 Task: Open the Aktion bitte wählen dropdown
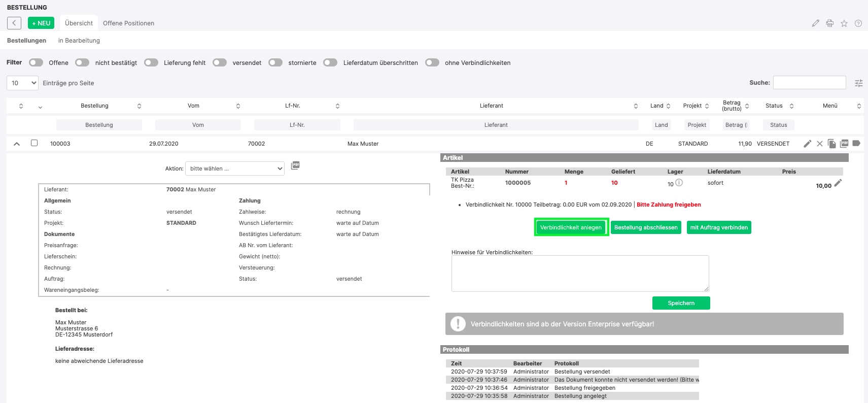point(235,169)
